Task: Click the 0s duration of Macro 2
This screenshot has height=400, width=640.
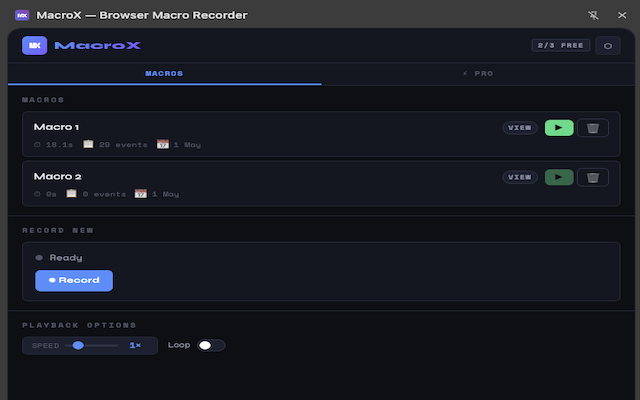Action: 51,194
